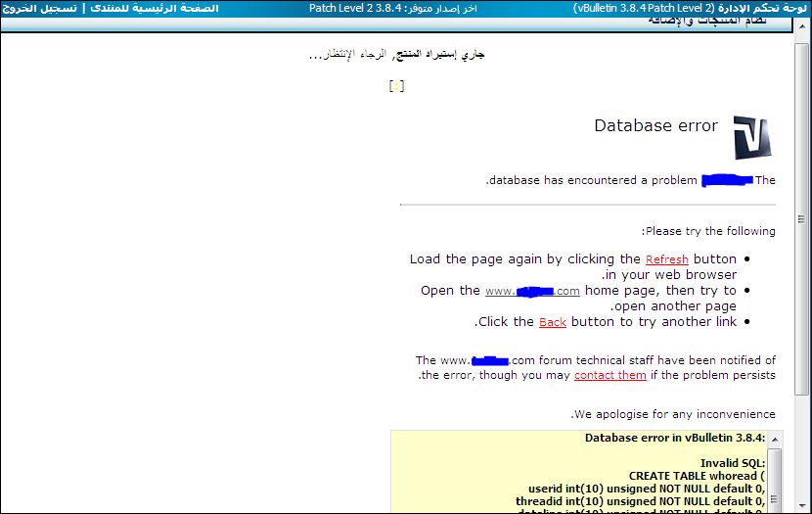Open forum home page link in top bar
This screenshot has height=514, width=812.
(154, 8)
